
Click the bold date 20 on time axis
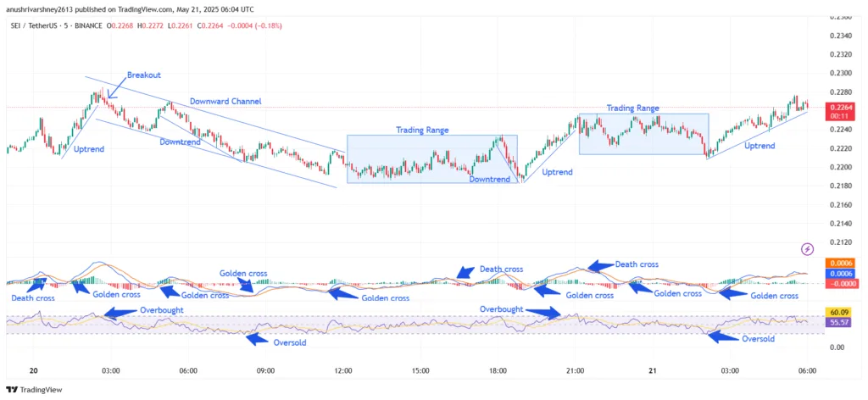[34, 369]
